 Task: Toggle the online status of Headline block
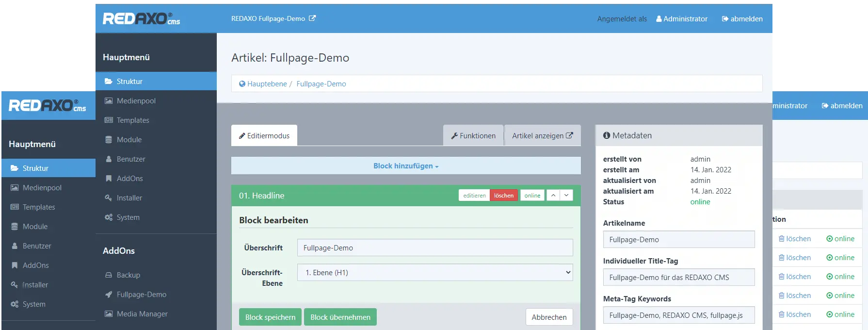532,196
